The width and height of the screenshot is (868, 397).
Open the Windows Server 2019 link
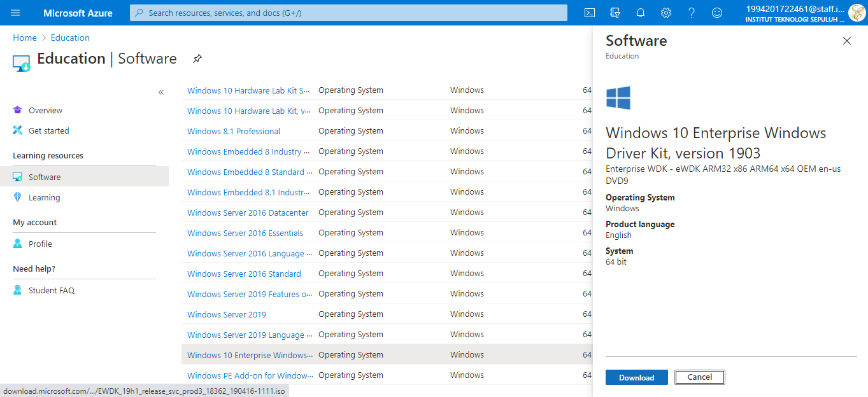coord(227,314)
